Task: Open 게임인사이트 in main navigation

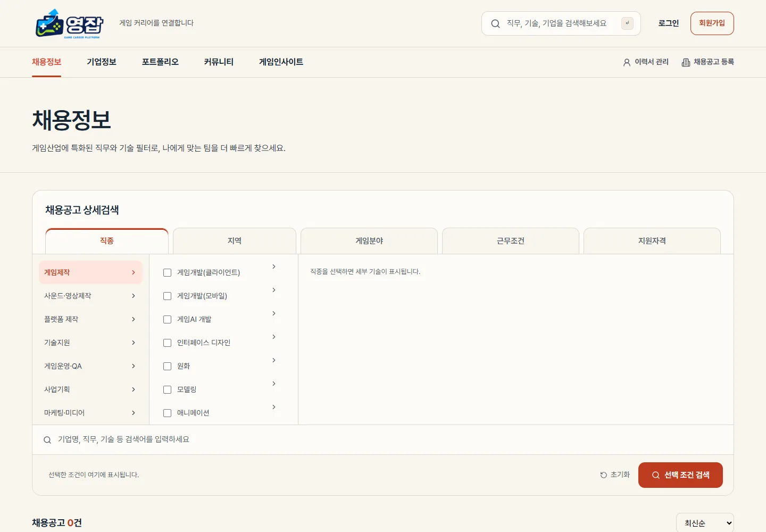Action: pos(281,62)
